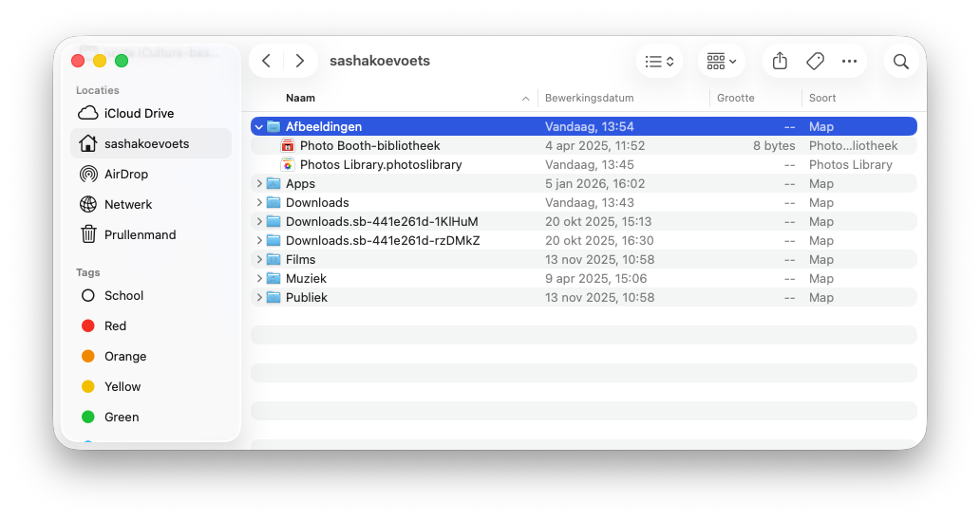
Task: Sort by the Bewerkingsdatum column header
Action: pos(589,98)
